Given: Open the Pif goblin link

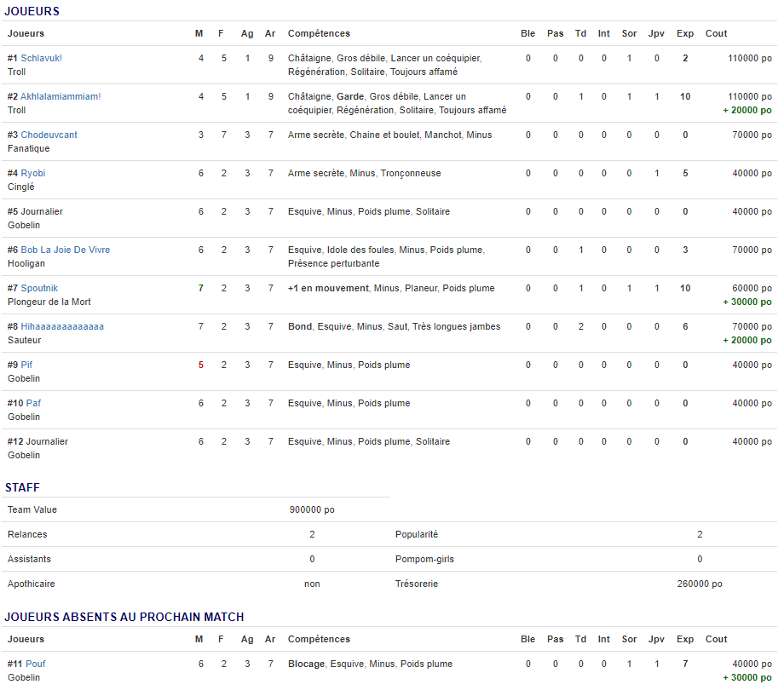Looking at the screenshot, I should [x=26, y=365].
